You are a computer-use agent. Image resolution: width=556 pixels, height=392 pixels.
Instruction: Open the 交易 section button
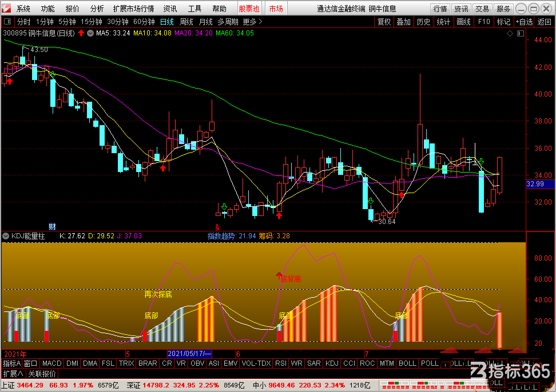tap(482, 9)
